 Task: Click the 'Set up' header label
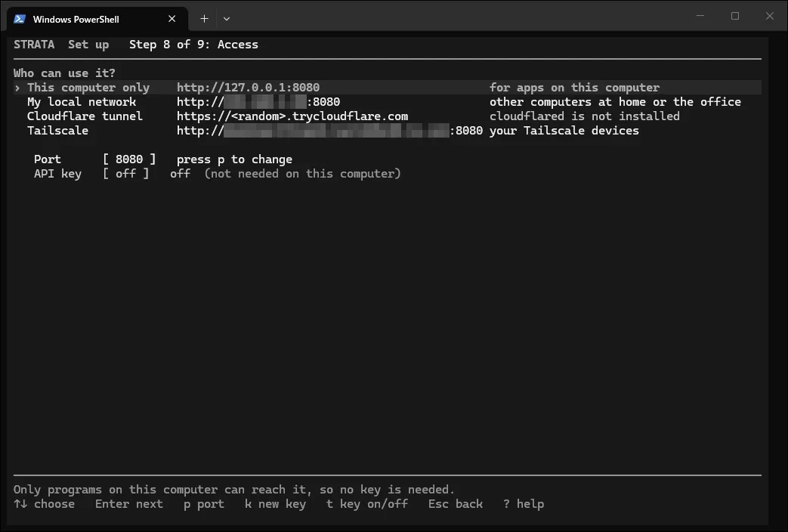point(88,45)
